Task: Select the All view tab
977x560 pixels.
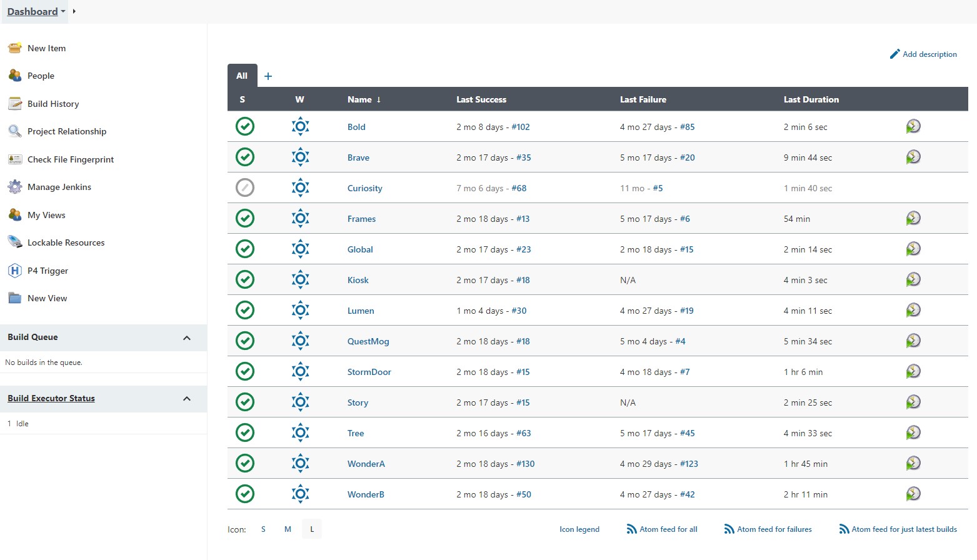Action: (242, 76)
